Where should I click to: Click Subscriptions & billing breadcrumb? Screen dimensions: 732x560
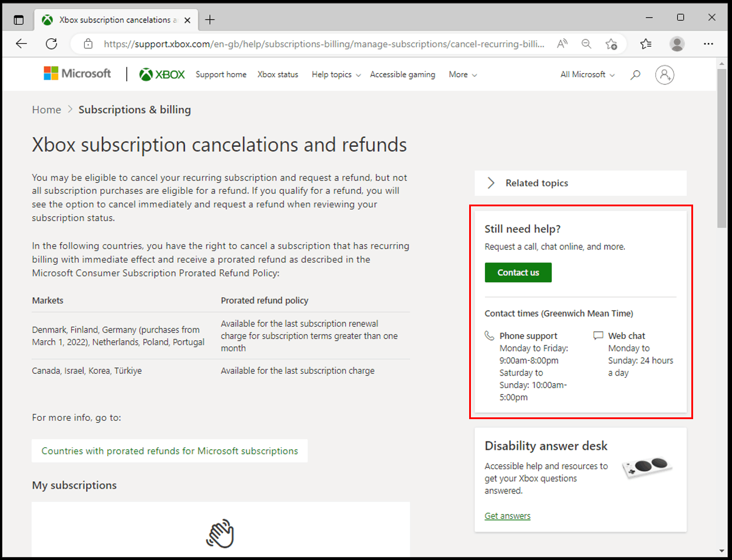point(134,110)
